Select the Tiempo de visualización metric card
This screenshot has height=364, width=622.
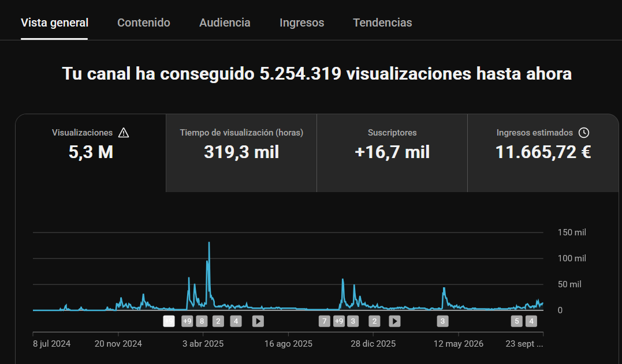click(x=241, y=153)
